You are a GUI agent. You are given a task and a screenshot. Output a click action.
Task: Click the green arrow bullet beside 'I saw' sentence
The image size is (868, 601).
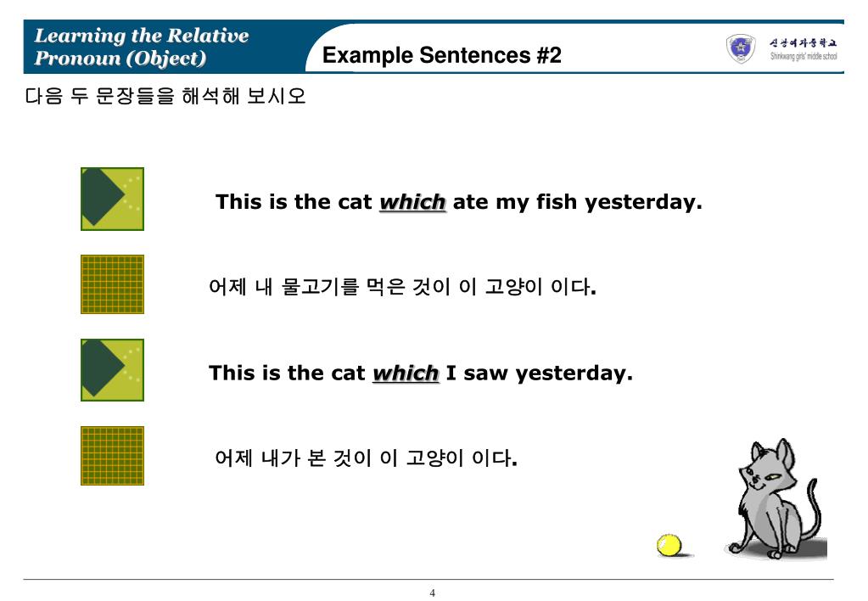coord(112,370)
